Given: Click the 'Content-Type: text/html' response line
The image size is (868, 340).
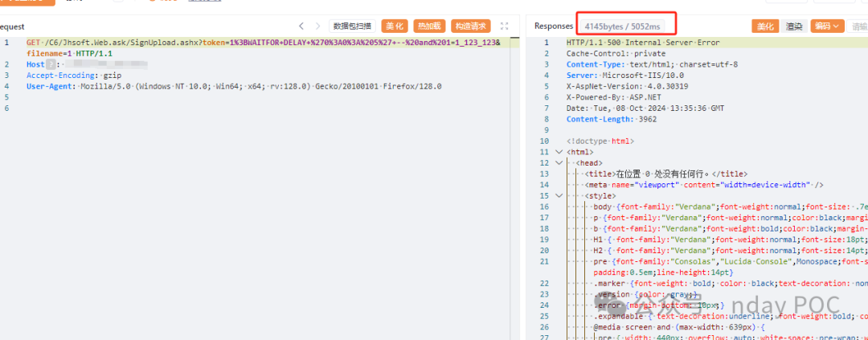Looking at the screenshot, I should coord(652,64).
